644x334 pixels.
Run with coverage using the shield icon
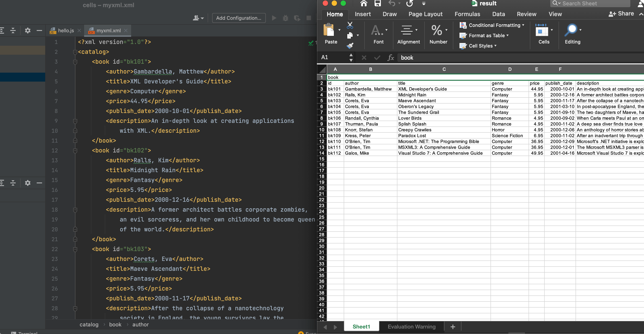[x=297, y=18]
